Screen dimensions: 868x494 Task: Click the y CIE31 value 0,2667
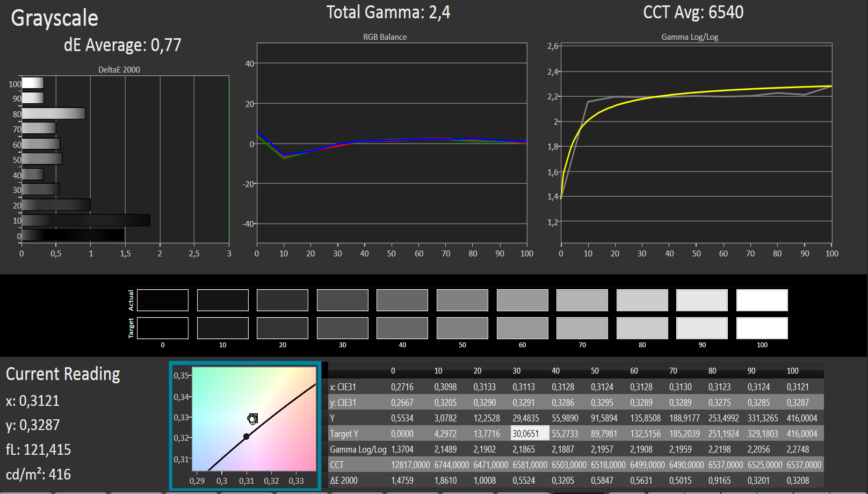[x=402, y=403]
